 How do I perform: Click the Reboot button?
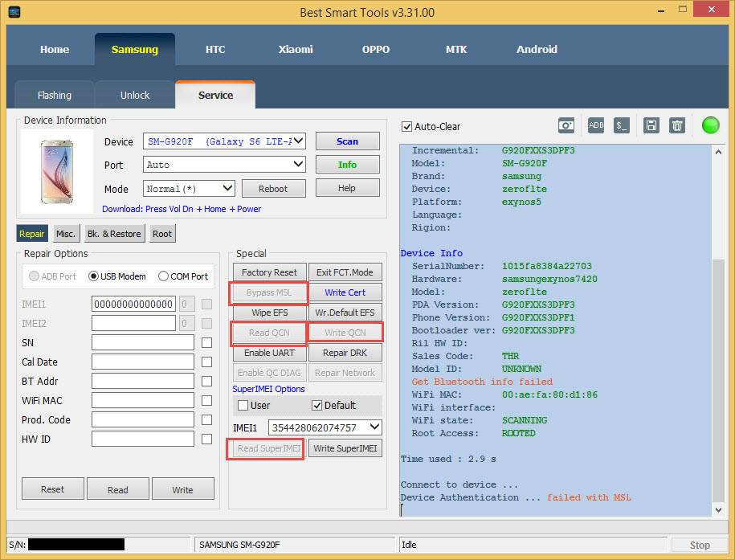[273, 189]
